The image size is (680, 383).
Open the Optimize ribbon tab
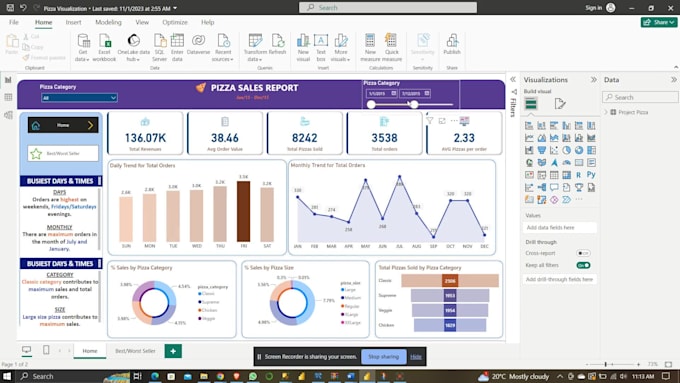pyautogui.click(x=175, y=22)
